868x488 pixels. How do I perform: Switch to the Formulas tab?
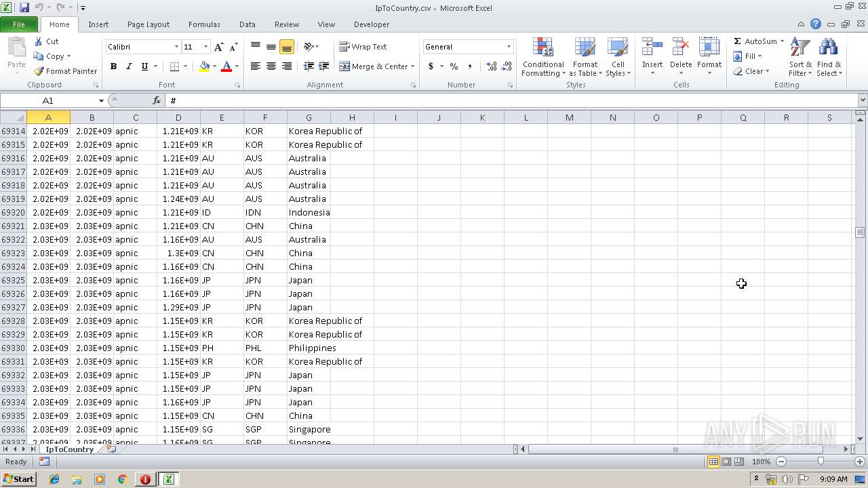(x=204, y=24)
